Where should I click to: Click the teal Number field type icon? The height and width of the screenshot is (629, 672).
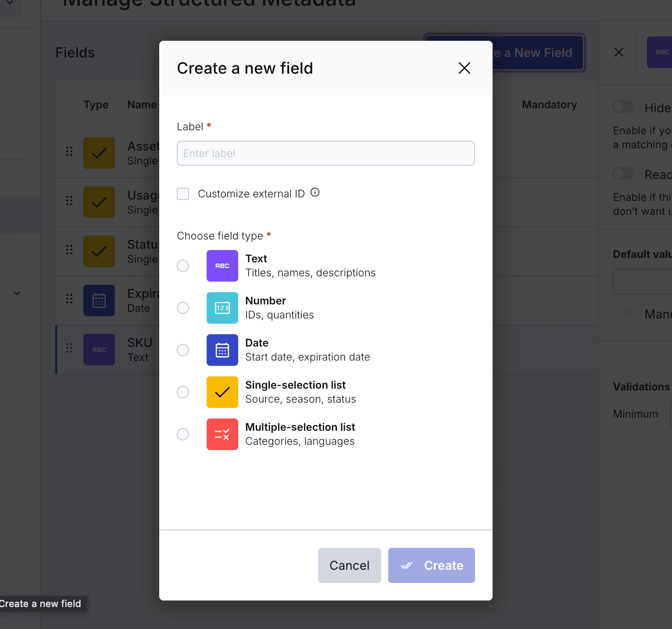pos(222,308)
